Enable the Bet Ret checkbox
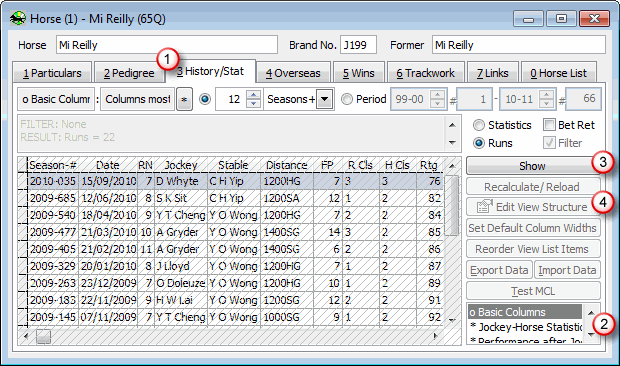 [x=549, y=125]
